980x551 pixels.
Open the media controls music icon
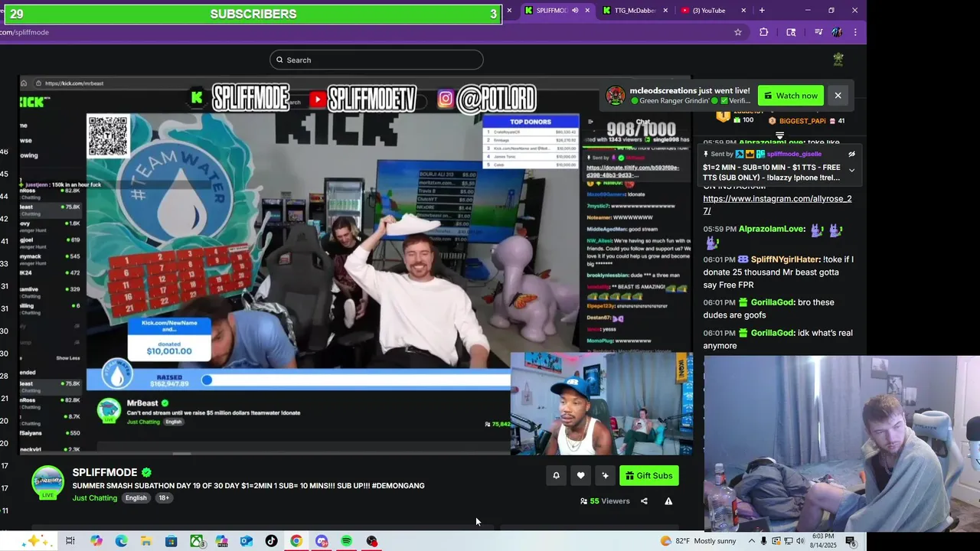tap(818, 32)
